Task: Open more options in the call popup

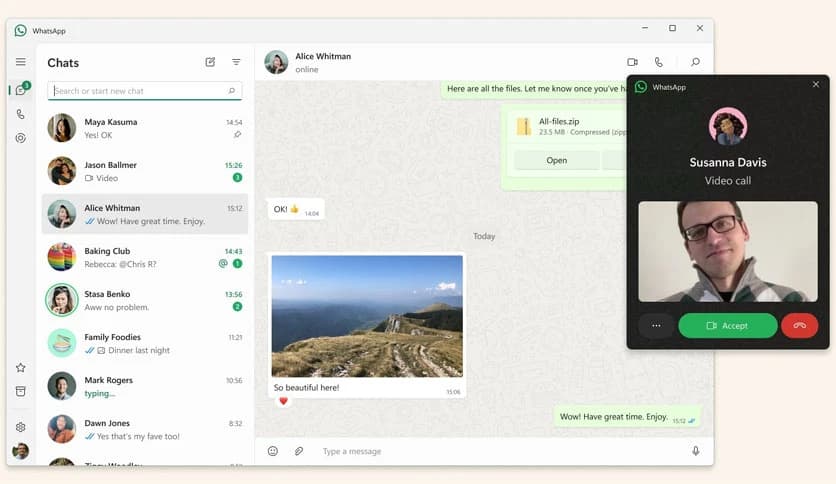Action: [x=656, y=326]
